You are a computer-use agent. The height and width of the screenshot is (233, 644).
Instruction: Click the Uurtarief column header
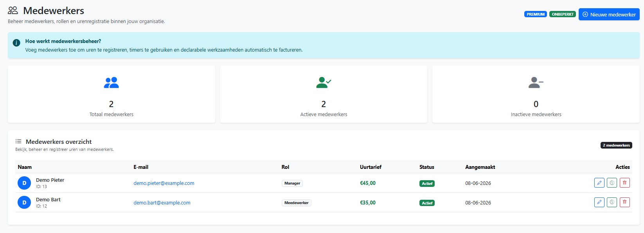[x=371, y=167]
